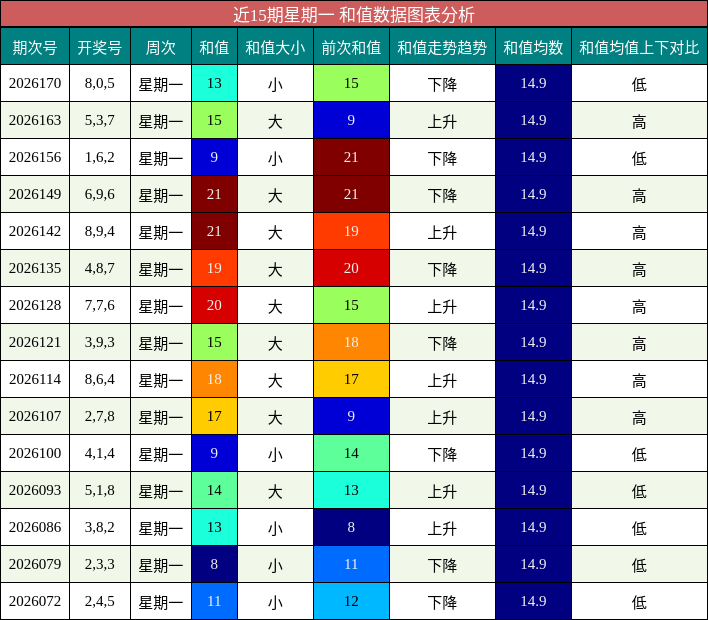Click the 下降 trend in row 2026170
This screenshot has width=708, height=620.
tap(442, 84)
